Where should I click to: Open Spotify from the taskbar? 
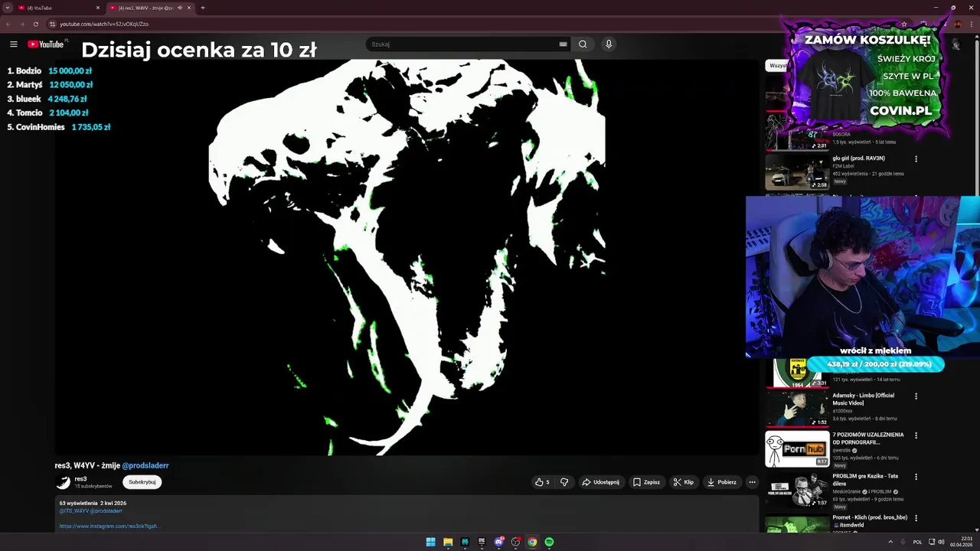549,542
